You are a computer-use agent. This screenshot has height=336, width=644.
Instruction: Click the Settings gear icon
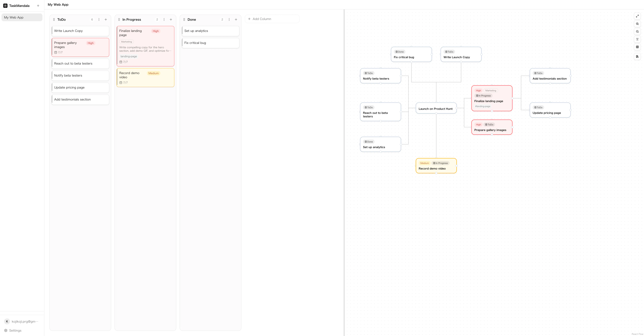[6, 331]
